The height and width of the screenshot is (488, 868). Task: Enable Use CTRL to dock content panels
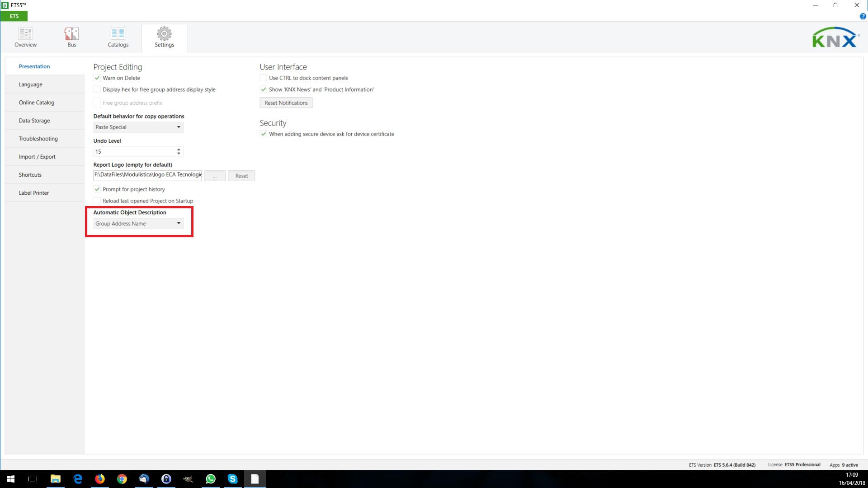pos(264,78)
